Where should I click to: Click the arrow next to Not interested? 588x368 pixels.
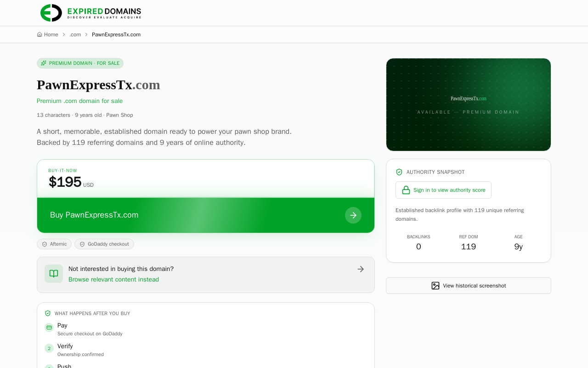361,269
